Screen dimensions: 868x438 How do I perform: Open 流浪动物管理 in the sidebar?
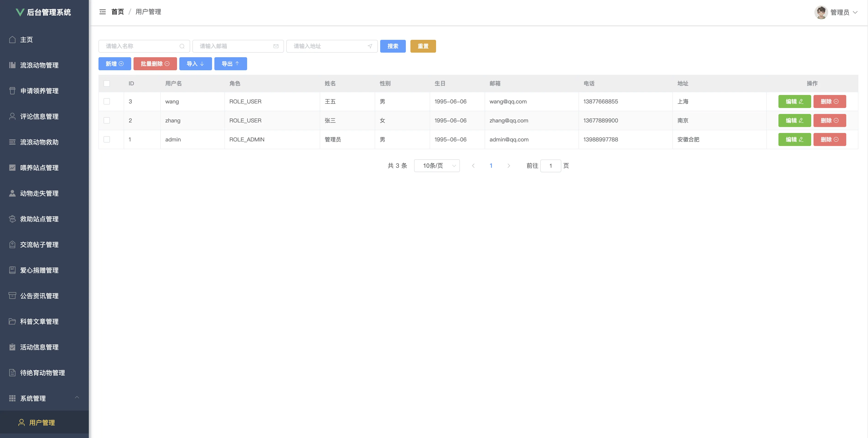click(x=39, y=65)
